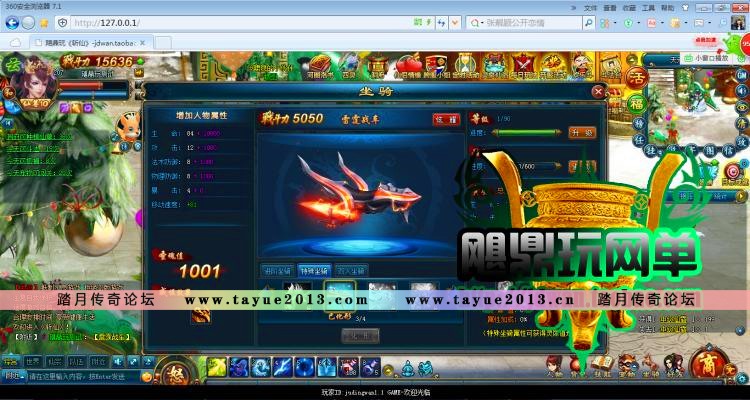Open the 收藏 browser menu

pyautogui.click(x=629, y=8)
